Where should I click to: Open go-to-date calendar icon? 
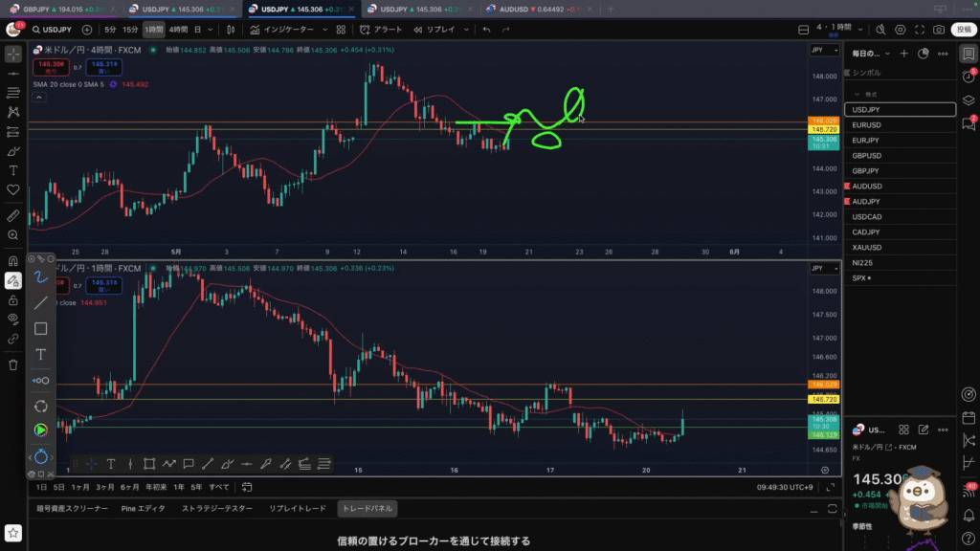pos(247,487)
